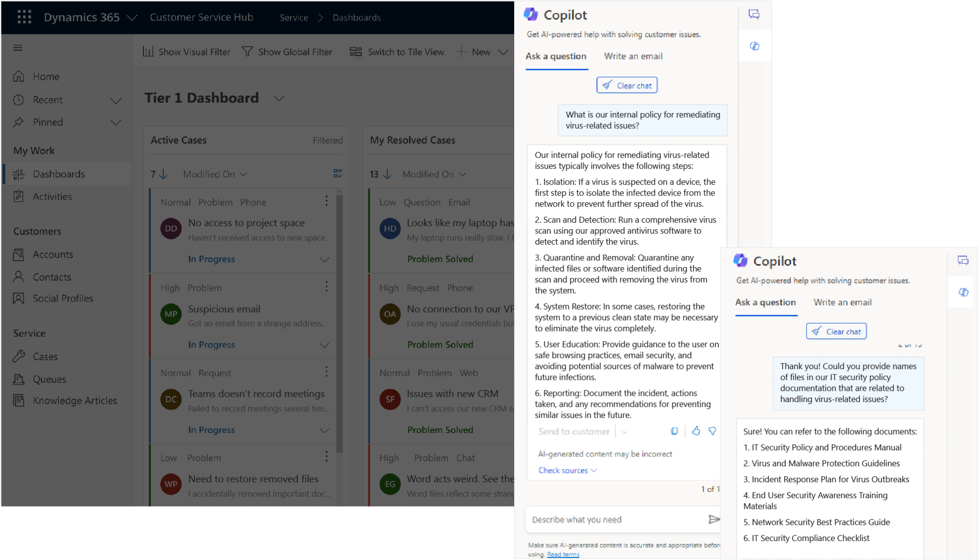Give Copilot's answer a thumbs down
The height and width of the screenshot is (560, 978).
pos(712,431)
